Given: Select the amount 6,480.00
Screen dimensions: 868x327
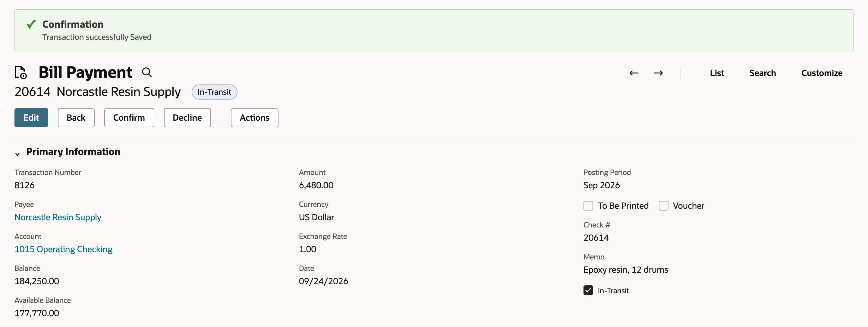Looking at the screenshot, I should pyautogui.click(x=316, y=186).
